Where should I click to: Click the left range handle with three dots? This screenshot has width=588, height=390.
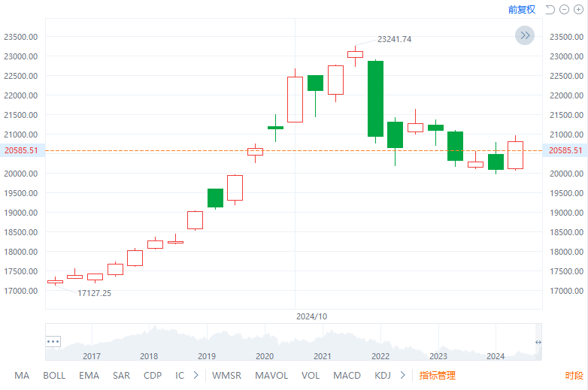(53, 340)
